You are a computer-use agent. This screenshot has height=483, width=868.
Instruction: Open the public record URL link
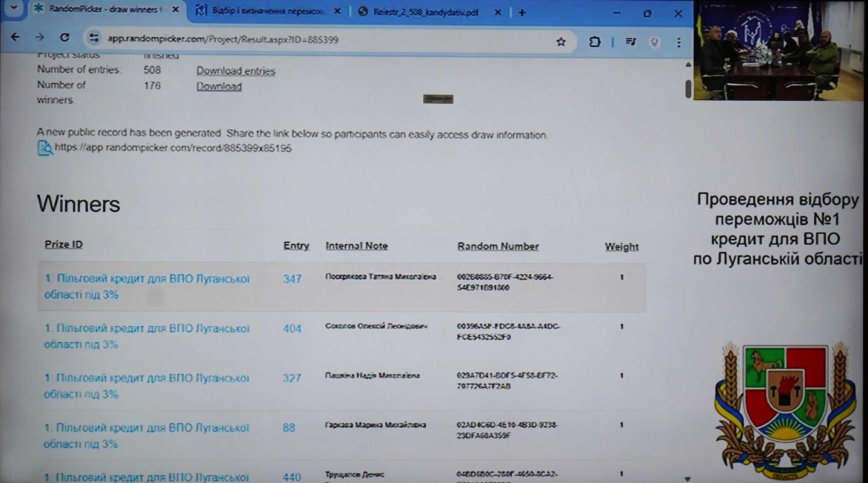pos(173,148)
